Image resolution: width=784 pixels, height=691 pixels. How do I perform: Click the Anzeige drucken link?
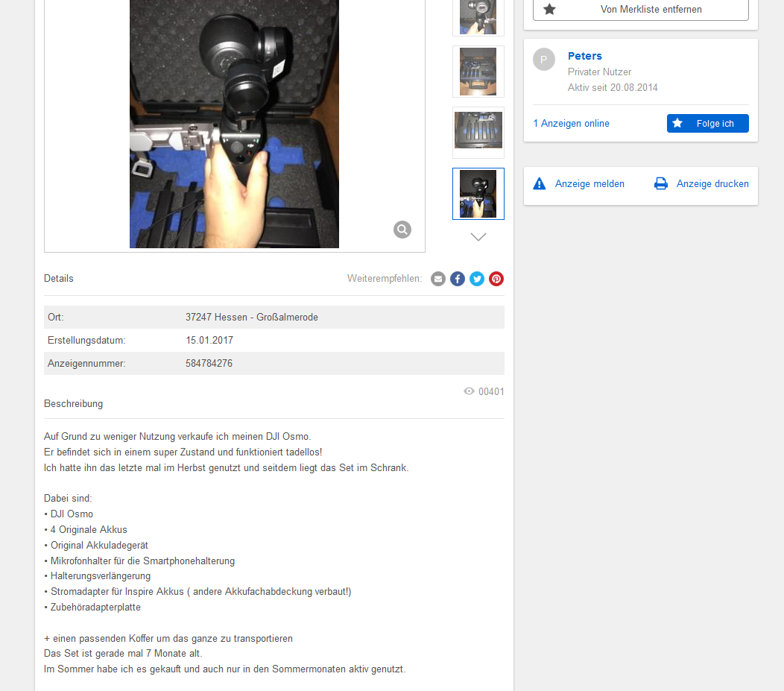(x=712, y=183)
